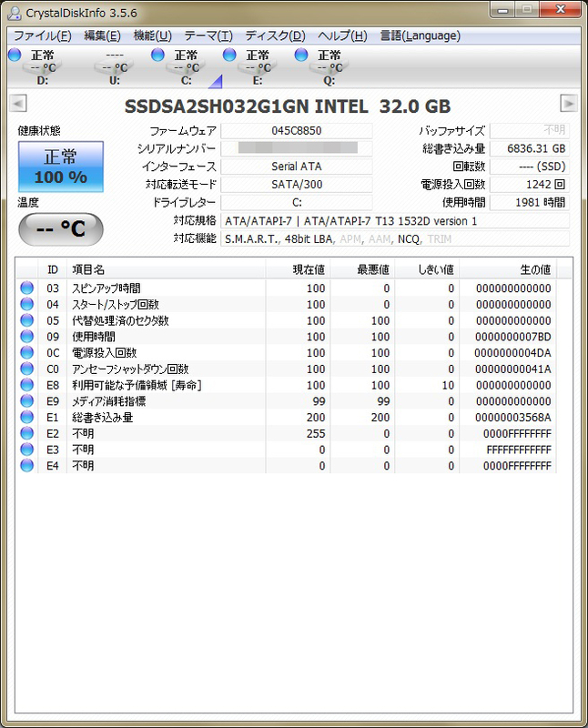Click the threshold value 10
588x728 pixels.
448,385
